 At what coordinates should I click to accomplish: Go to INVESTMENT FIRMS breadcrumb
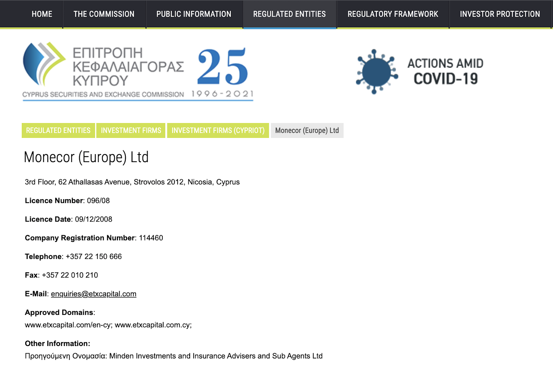[131, 131]
